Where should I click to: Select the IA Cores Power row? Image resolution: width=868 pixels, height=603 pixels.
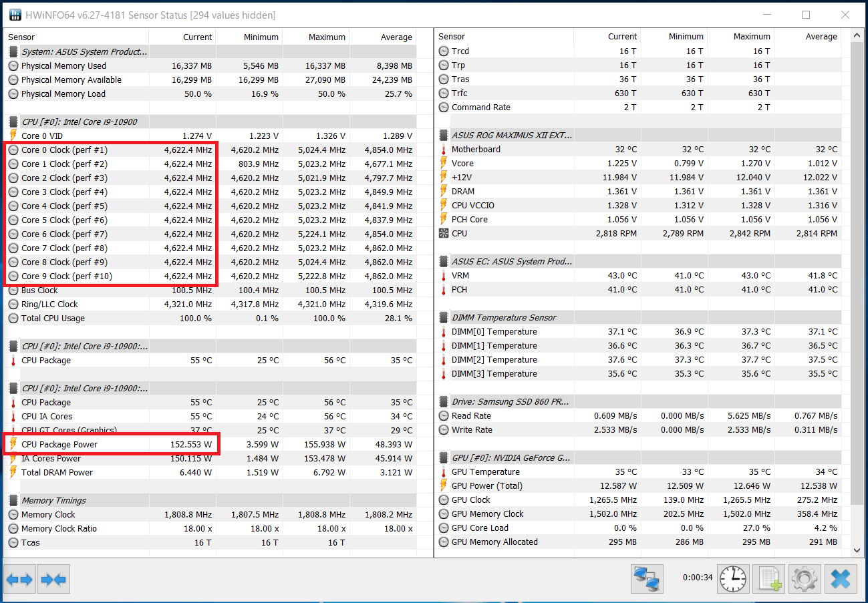(210, 458)
